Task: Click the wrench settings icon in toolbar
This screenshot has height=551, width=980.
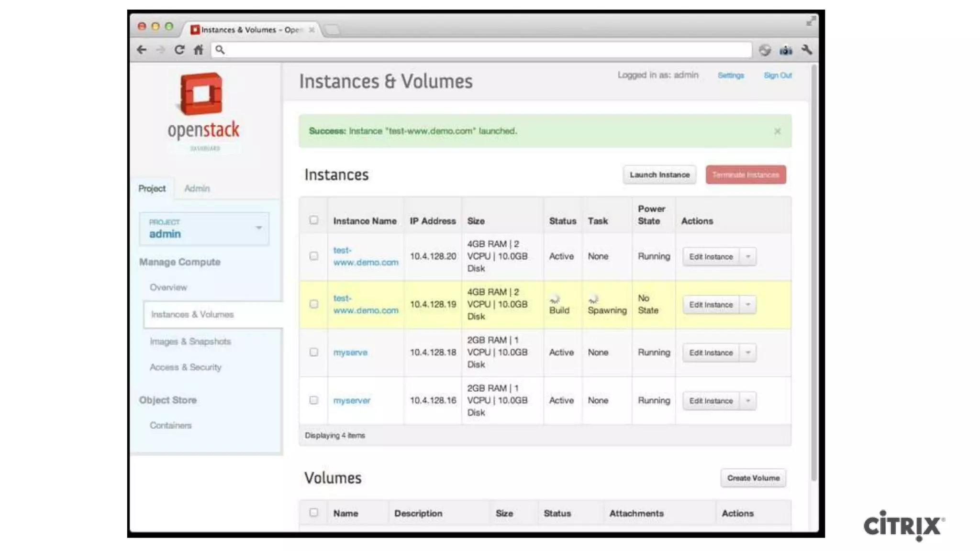Action: (x=807, y=50)
